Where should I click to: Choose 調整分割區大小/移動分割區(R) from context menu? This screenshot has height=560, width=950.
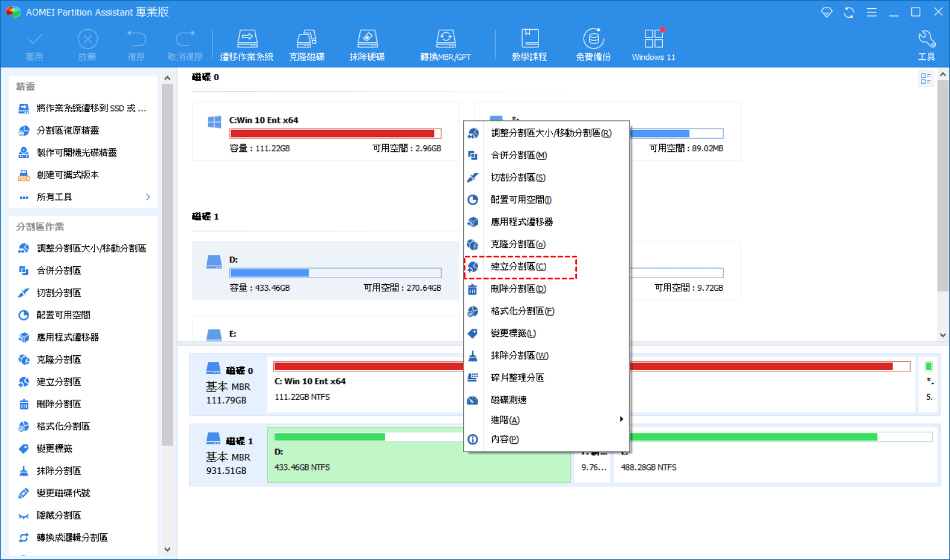pos(546,133)
